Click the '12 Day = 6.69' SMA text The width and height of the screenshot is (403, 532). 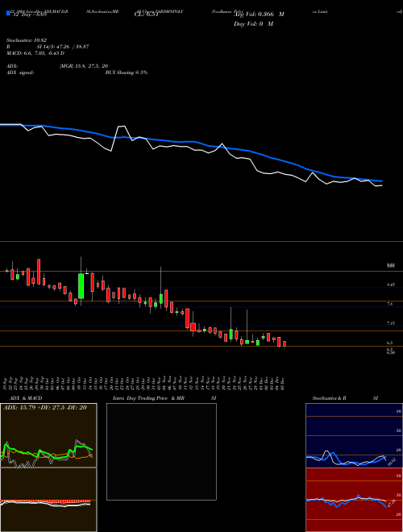point(28,15)
